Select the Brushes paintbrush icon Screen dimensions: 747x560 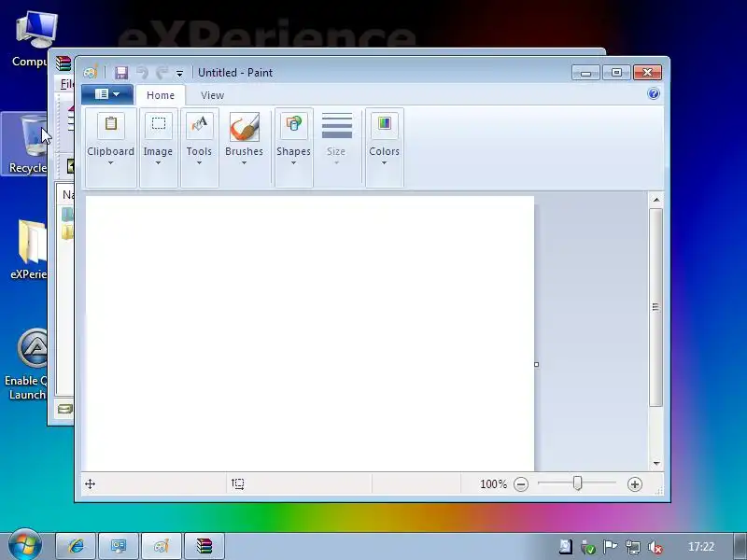[x=245, y=127]
